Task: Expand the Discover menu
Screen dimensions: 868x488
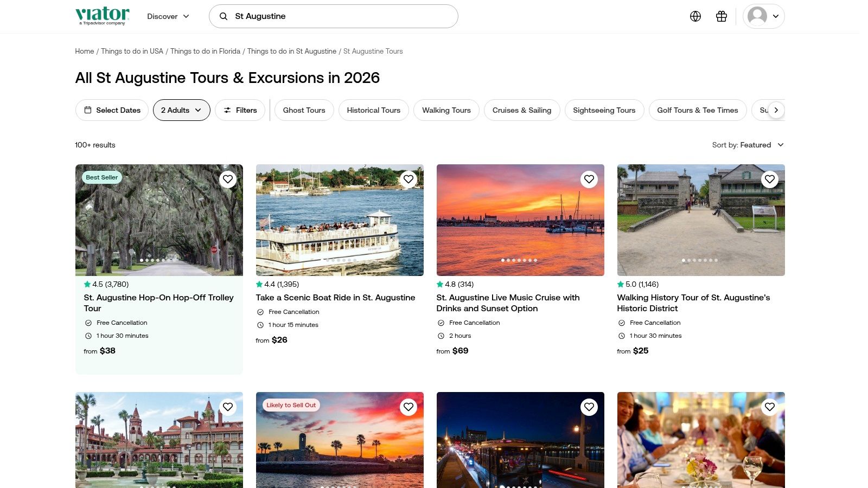Action: (168, 16)
